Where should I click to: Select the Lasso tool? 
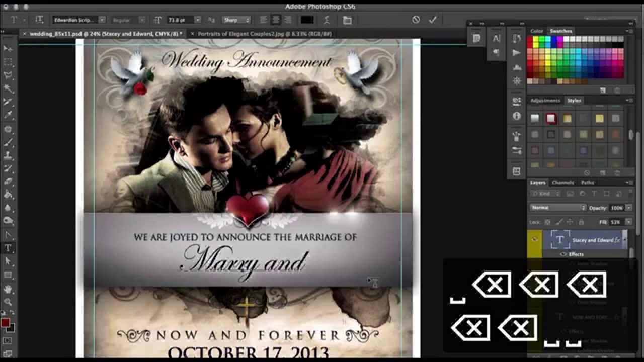click(8, 75)
